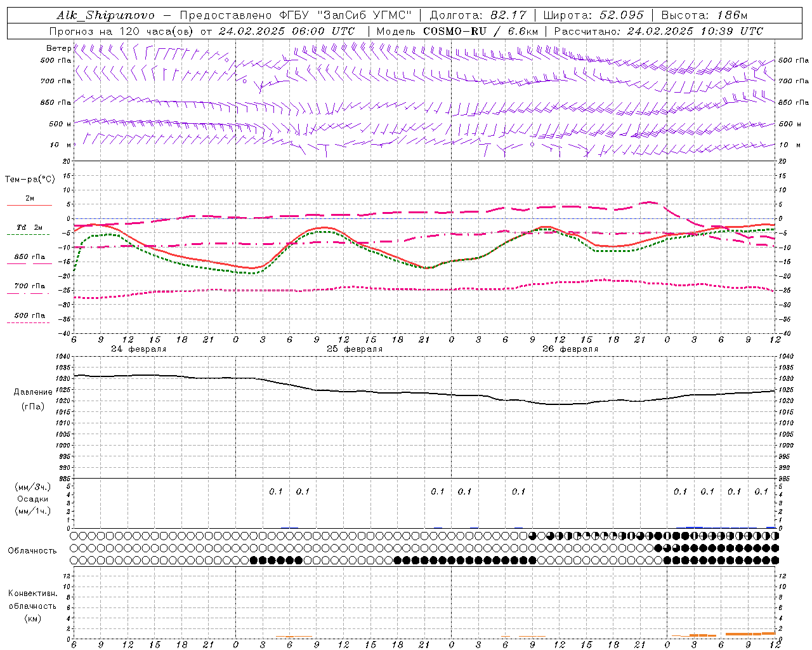Click the elevation value Высота: 186м
This screenshot has height=650, width=812.
704,15
